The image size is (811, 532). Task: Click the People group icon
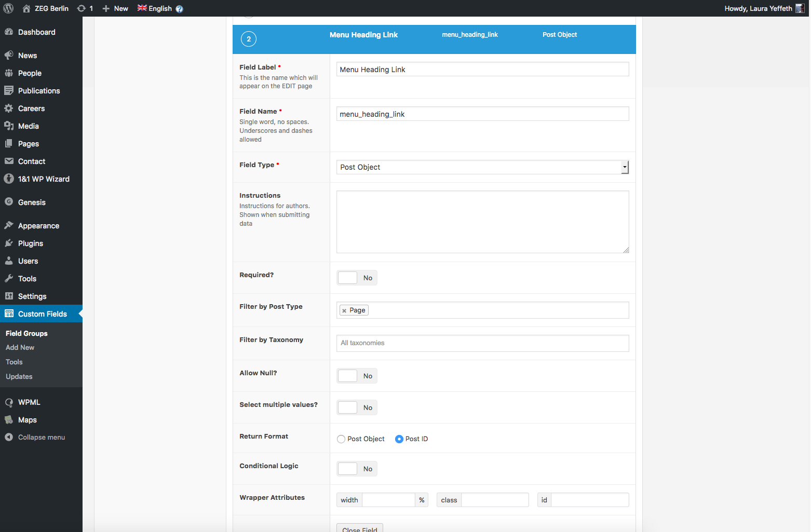pyautogui.click(x=9, y=73)
